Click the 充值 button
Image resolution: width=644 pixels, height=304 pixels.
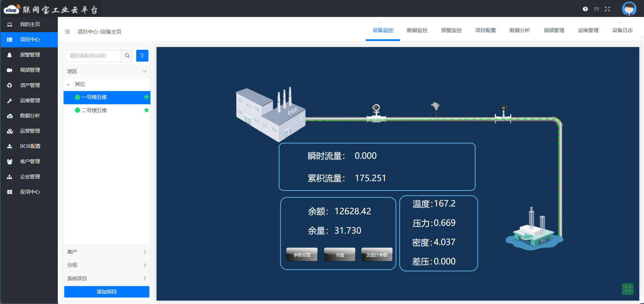tap(340, 255)
